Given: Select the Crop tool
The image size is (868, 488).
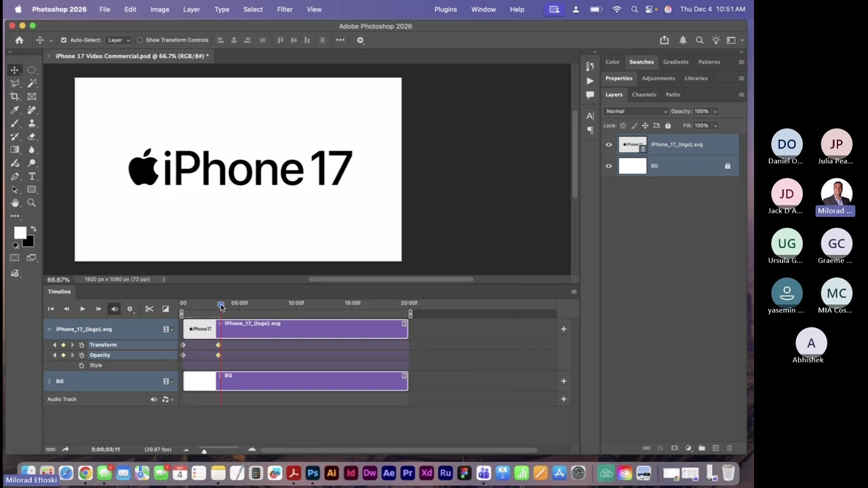Looking at the screenshot, I should pyautogui.click(x=14, y=96).
